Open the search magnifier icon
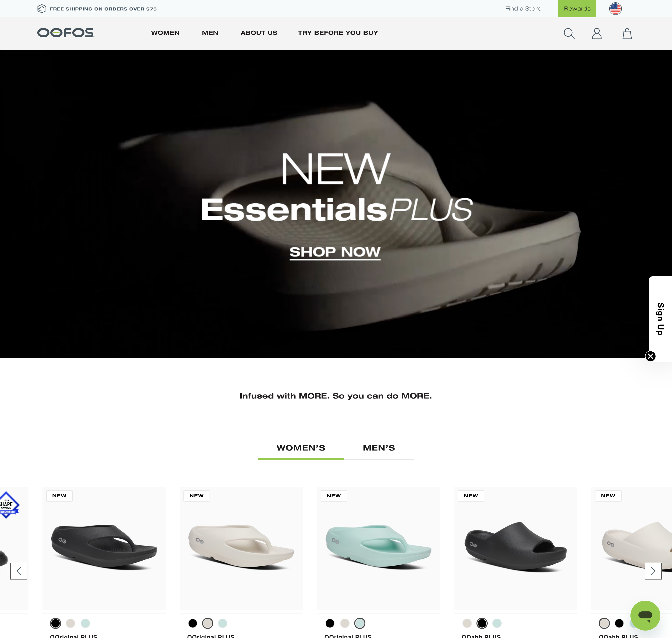This screenshot has width=672, height=638. 569,34
